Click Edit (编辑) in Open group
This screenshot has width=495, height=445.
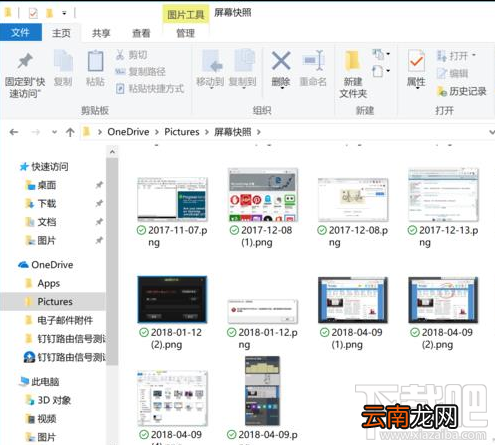(x=452, y=73)
